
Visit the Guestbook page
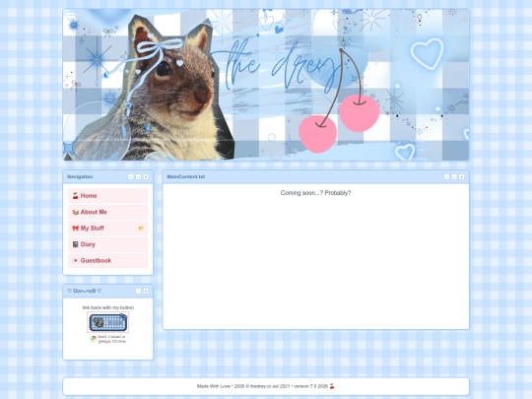(x=108, y=260)
